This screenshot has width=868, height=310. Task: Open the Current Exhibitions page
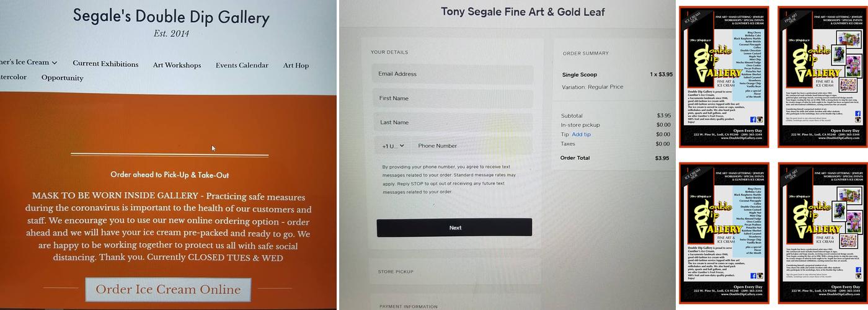pyautogui.click(x=105, y=64)
